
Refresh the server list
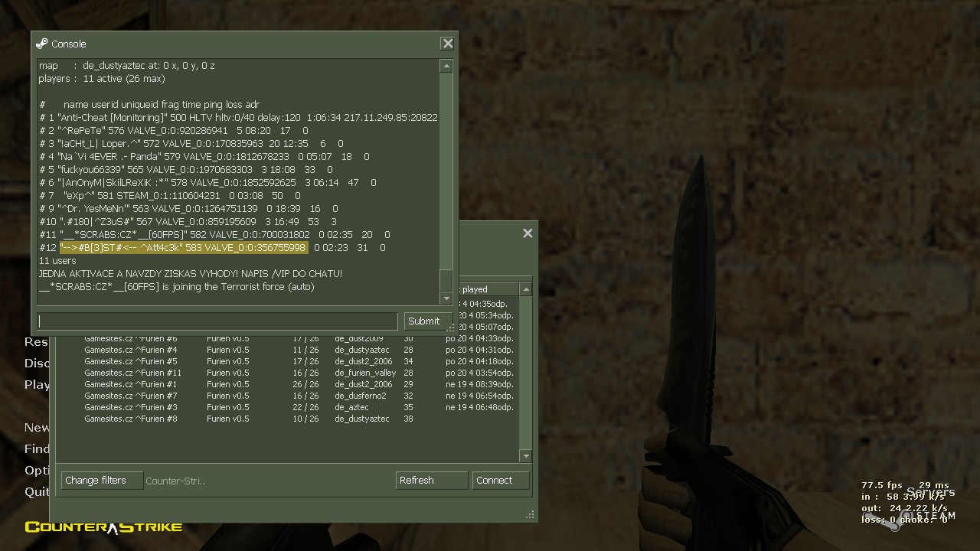[x=431, y=481]
